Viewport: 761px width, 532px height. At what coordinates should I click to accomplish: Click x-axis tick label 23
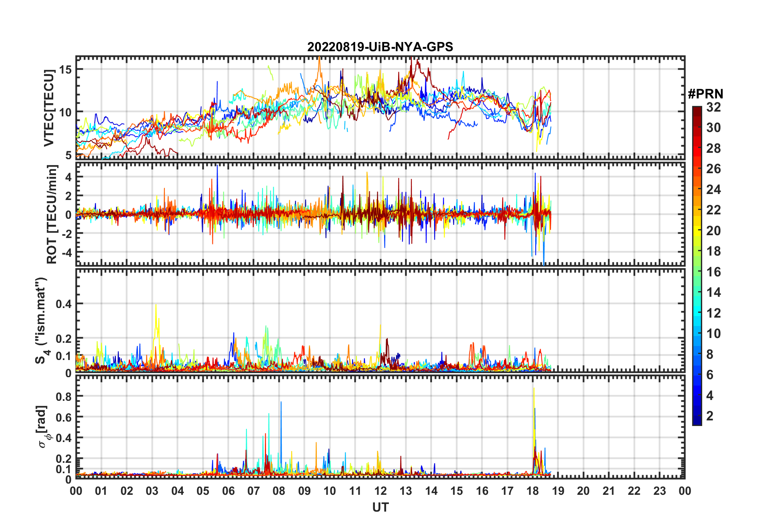tap(659, 491)
